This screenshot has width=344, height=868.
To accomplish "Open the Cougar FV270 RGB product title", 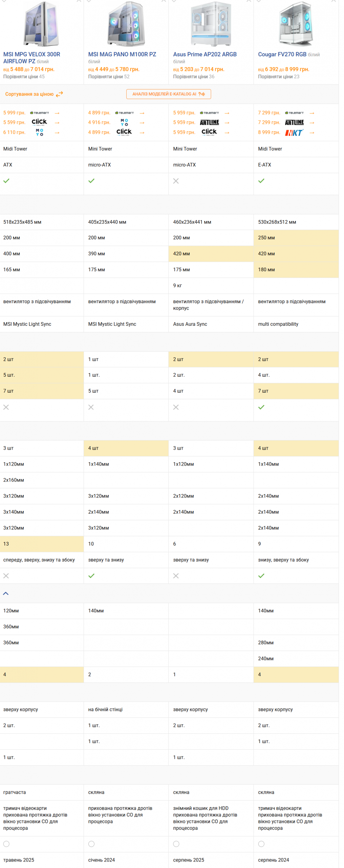I will [282, 54].
